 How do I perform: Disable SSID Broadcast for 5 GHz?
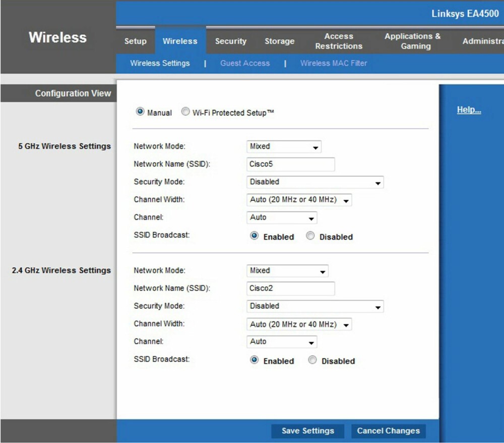click(310, 236)
